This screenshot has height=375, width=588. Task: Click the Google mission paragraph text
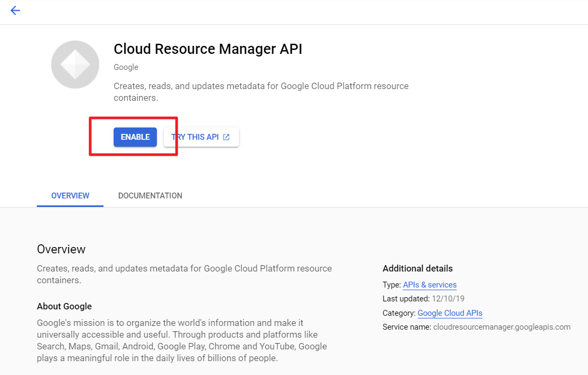181,340
